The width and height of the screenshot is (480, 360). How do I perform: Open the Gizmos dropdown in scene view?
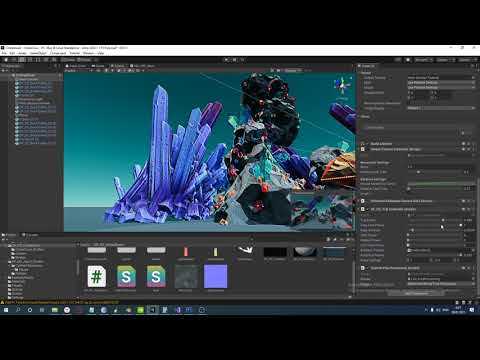click(292, 71)
